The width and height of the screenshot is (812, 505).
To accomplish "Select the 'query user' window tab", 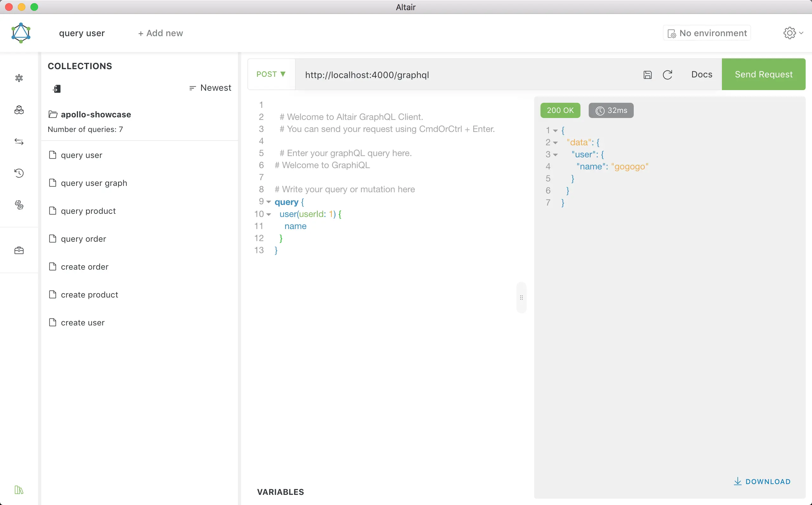I will [x=82, y=33].
